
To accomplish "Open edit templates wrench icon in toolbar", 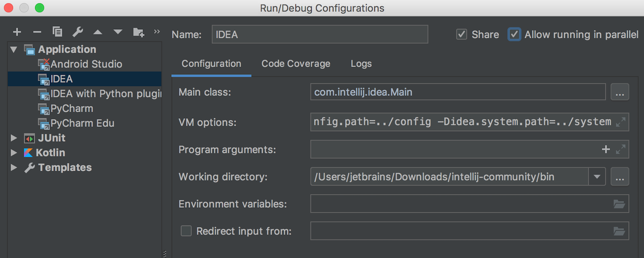I will tap(78, 32).
